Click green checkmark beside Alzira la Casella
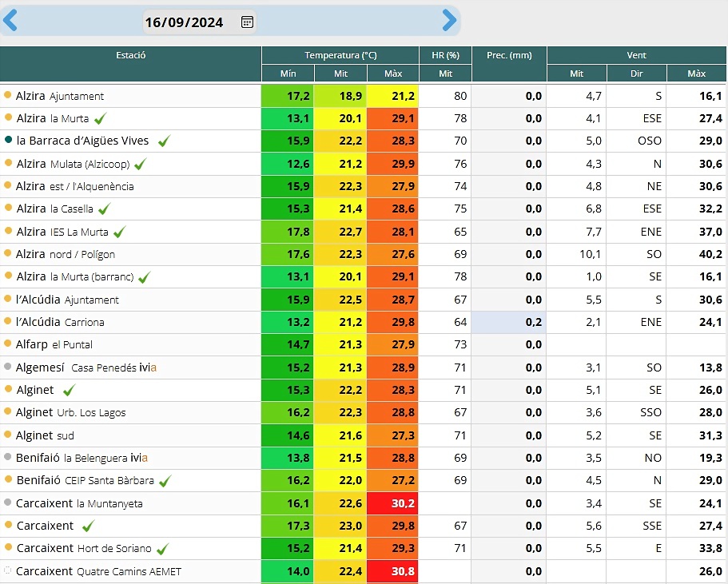Screen dimensions: 728x584 point(105,209)
